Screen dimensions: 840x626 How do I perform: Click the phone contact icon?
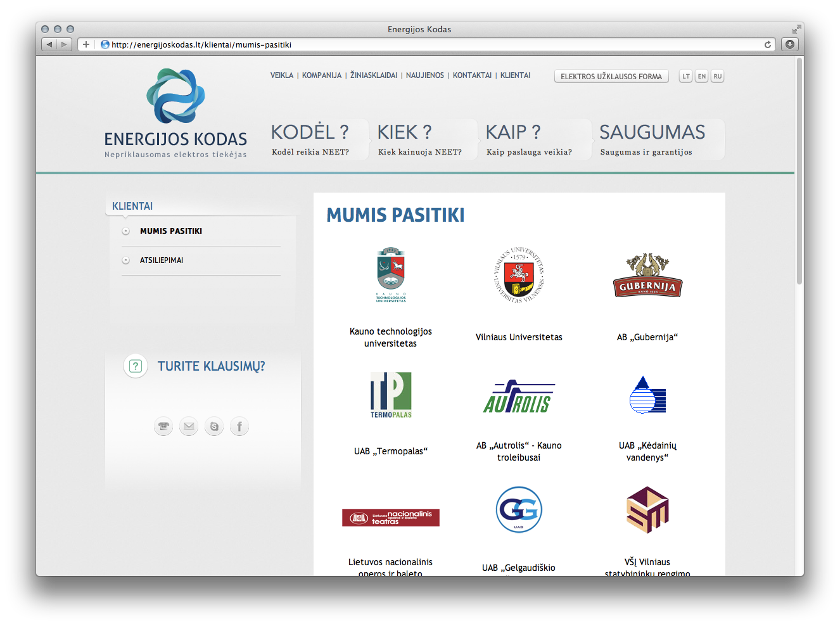coord(163,426)
